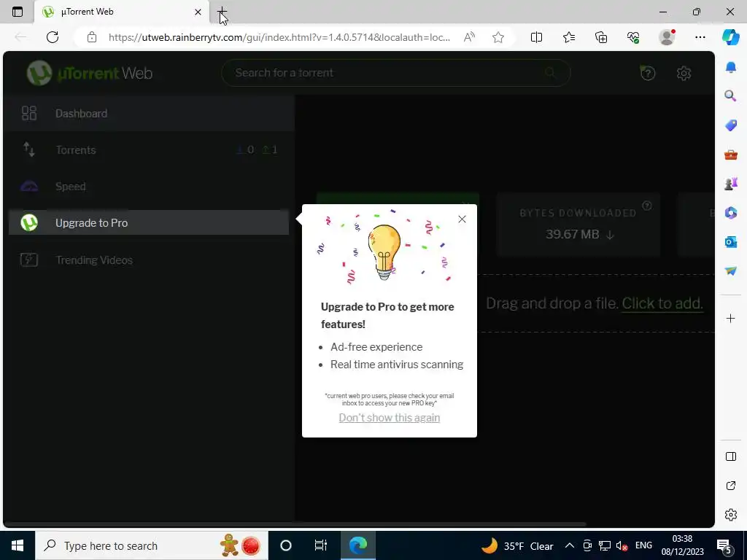Close the µTorrent Web tab
The height and width of the screenshot is (560, 747).
pyautogui.click(x=198, y=12)
